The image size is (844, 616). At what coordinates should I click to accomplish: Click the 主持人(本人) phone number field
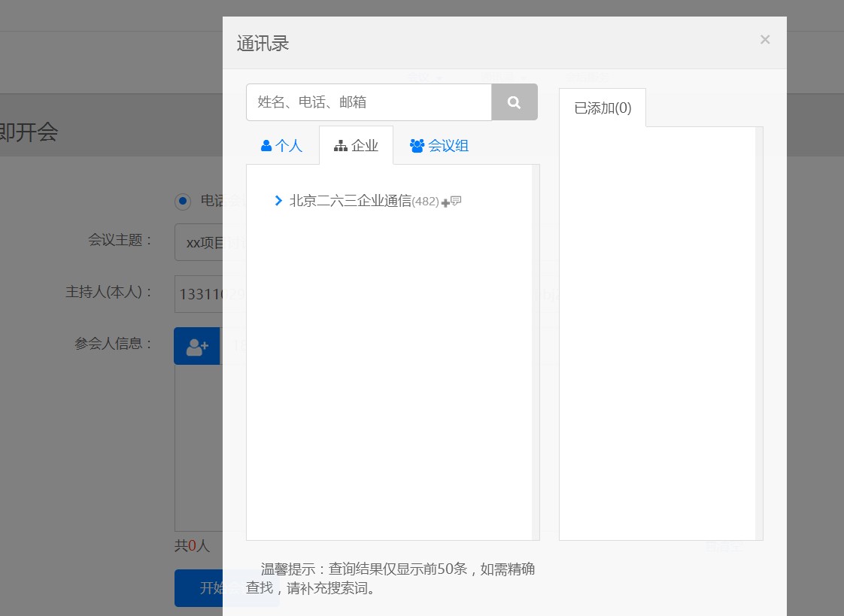tap(199, 294)
